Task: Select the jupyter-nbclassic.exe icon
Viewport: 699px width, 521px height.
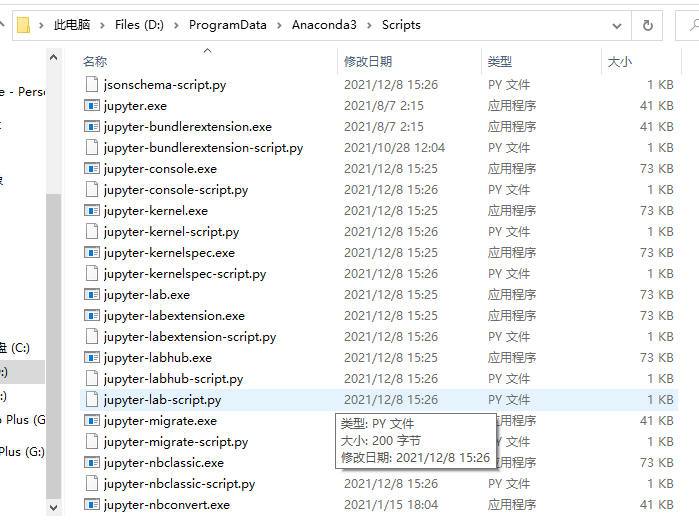Action: tap(92, 463)
